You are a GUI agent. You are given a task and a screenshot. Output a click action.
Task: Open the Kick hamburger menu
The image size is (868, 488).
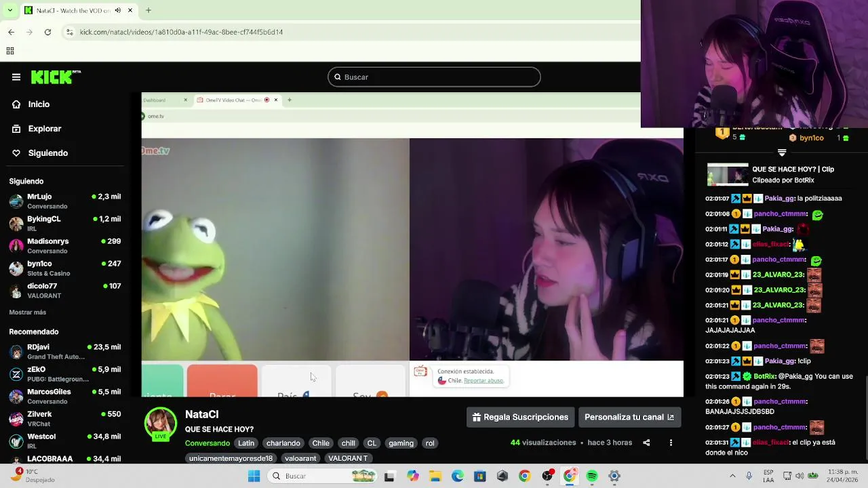16,77
